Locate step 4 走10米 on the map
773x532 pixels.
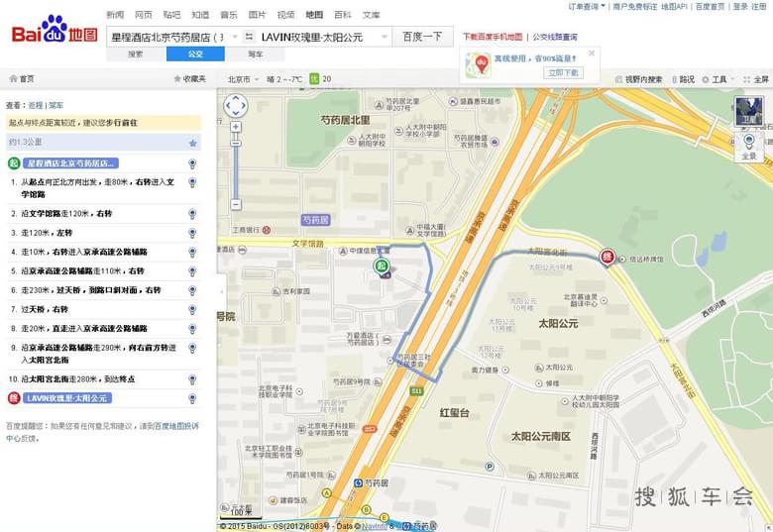(x=192, y=253)
